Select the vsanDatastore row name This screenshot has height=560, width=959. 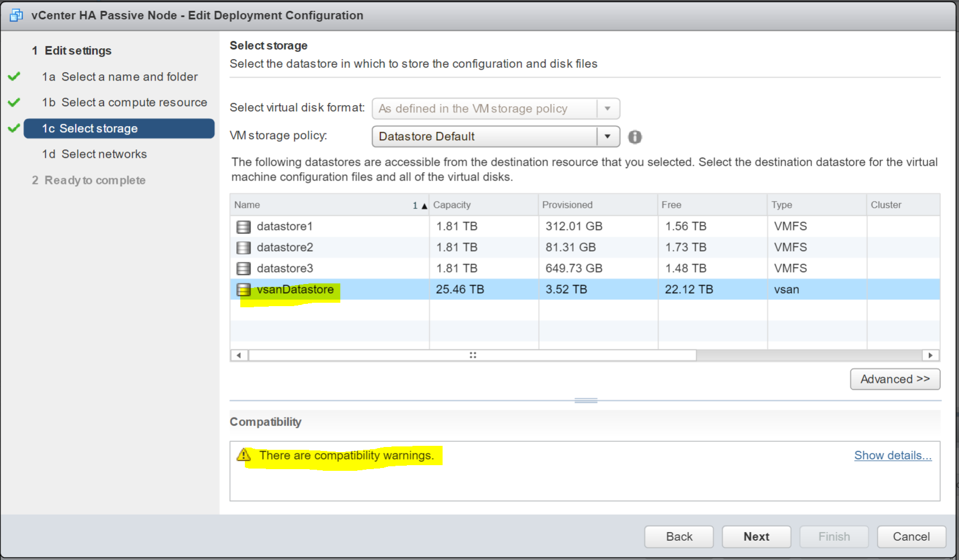295,289
